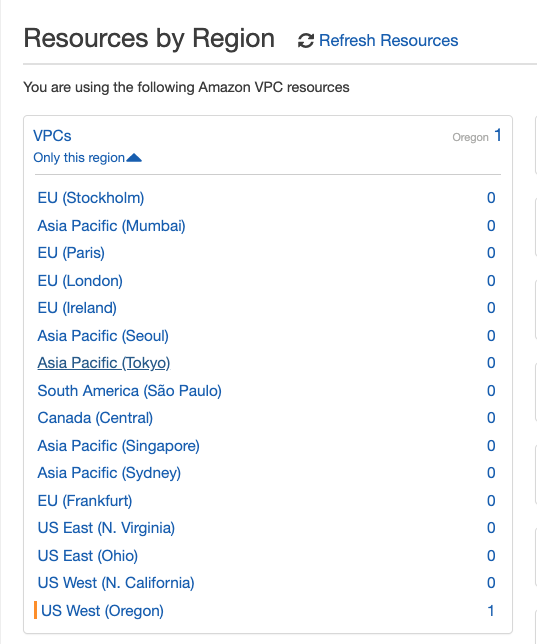Open Canada (Central) region
This screenshot has width=537, height=644.
pyautogui.click(x=95, y=418)
